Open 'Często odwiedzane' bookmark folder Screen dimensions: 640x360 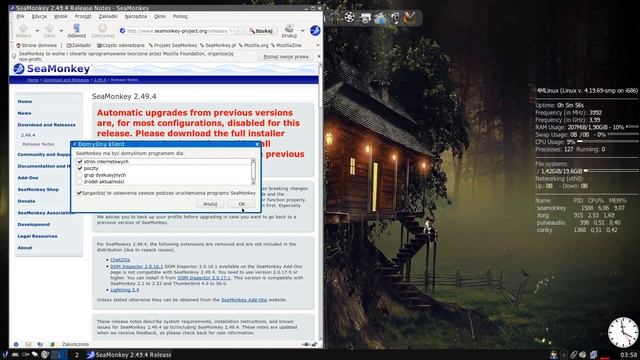click(x=121, y=45)
